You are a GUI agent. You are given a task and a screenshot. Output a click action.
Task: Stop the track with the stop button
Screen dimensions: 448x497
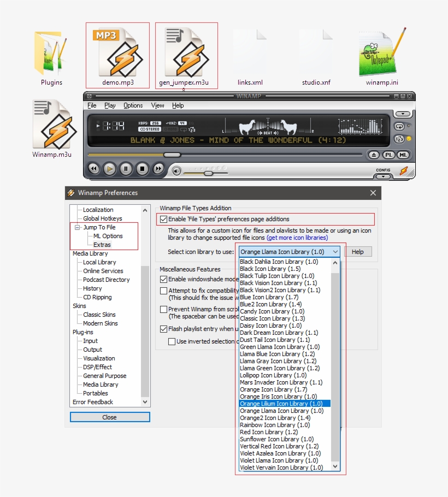(142, 169)
